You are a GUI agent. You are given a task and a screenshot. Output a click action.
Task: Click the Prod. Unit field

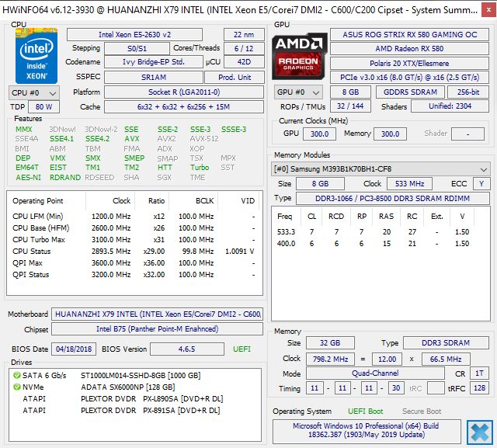[x=235, y=78]
